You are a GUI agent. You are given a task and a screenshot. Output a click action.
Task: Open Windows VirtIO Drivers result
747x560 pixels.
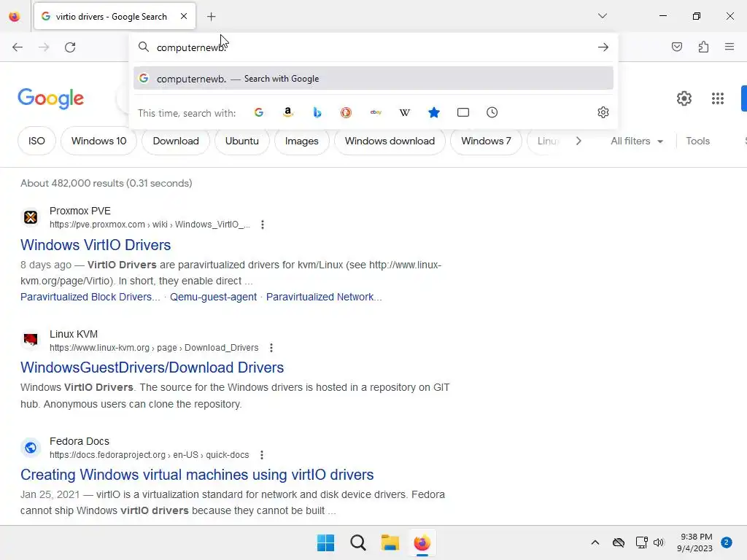coord(96,245)
